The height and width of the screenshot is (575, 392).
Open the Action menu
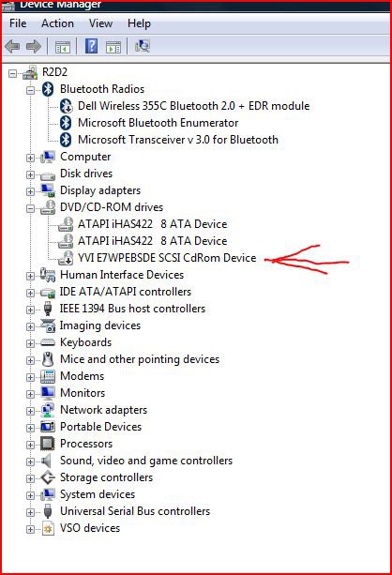57,23
